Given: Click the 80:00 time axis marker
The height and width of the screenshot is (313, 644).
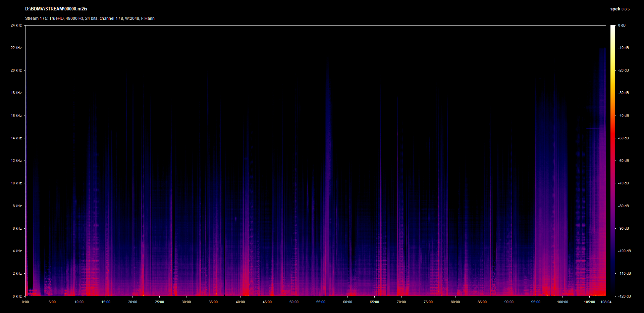Looking at the screenshot, I should pyautogui.click(x=455, y=302).
